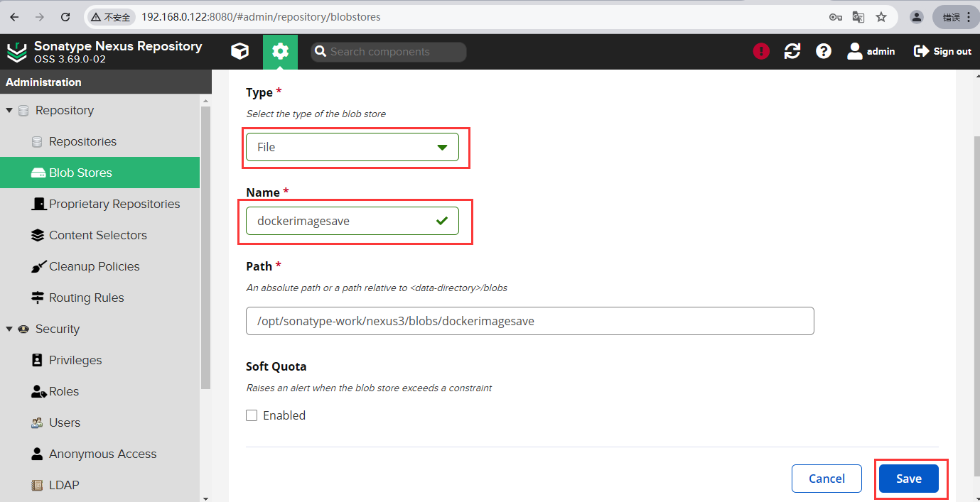Viewport: 980px width, 502px height.
Task: Click the red system alert icon
Action: click(761, 51)
